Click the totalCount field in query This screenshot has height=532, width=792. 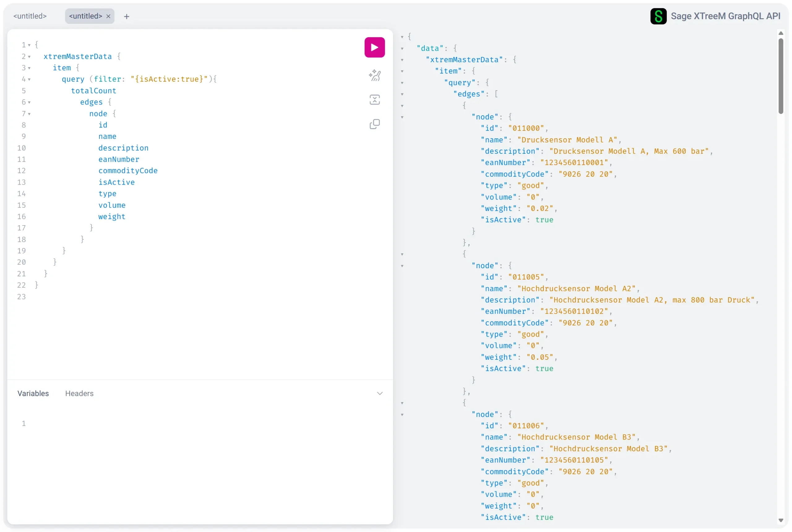pyautogui.click(x=94, y=91)
